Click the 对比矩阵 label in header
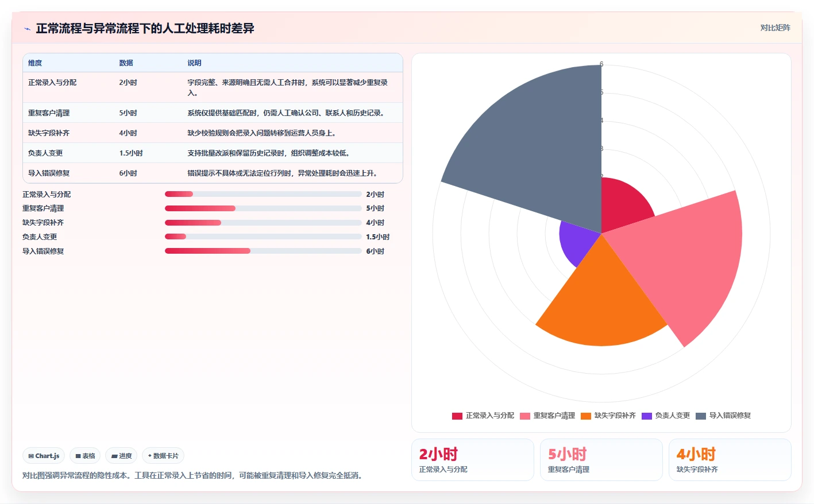Image resolution: width=814 pixels, height=504 pixels. [x=775, y=28]
